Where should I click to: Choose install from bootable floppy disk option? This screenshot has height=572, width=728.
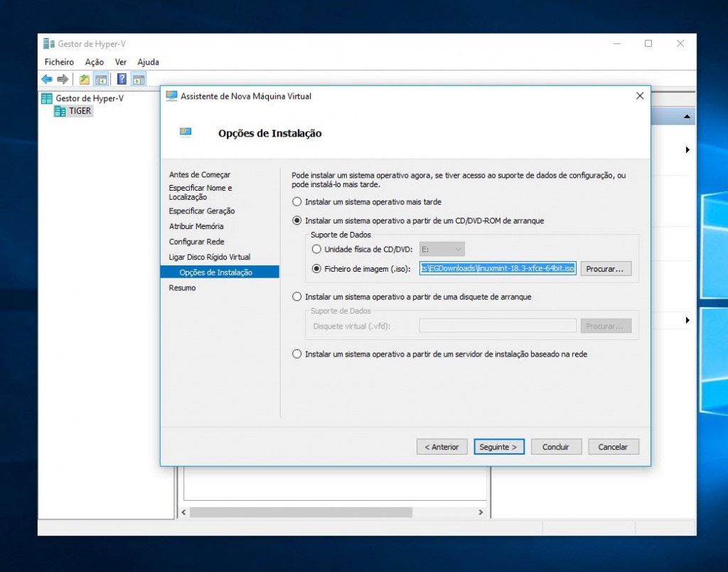(296, 297)
